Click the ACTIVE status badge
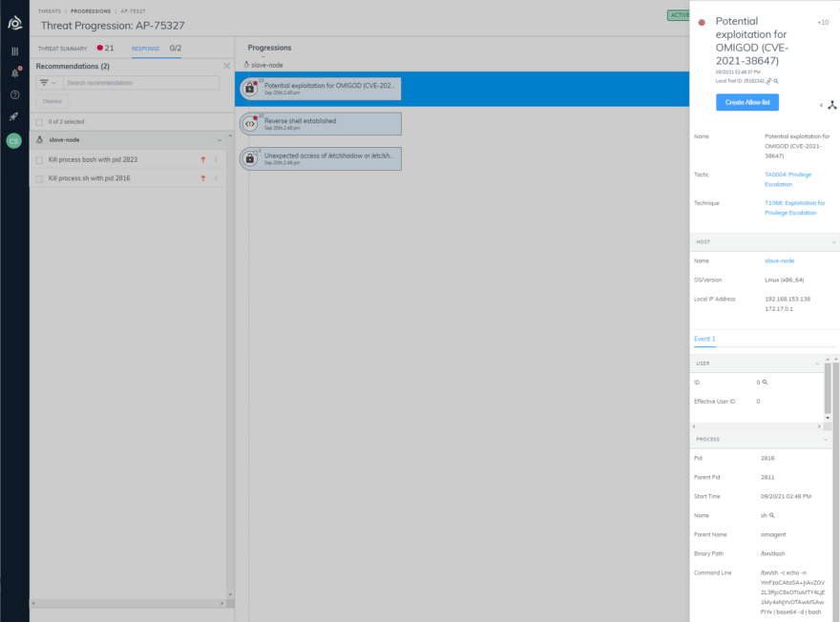The height and width of the screenshot is (622, 840). coord(679,15)
